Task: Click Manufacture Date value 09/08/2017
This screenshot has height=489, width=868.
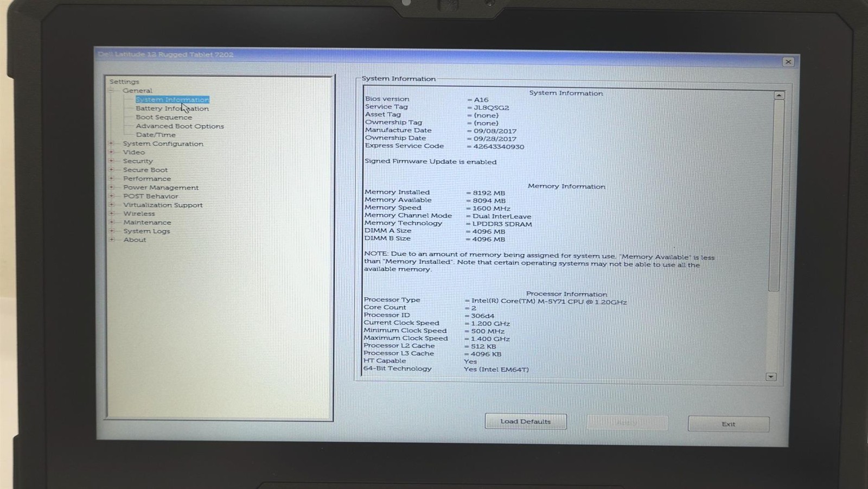Action: coord(495,131)
